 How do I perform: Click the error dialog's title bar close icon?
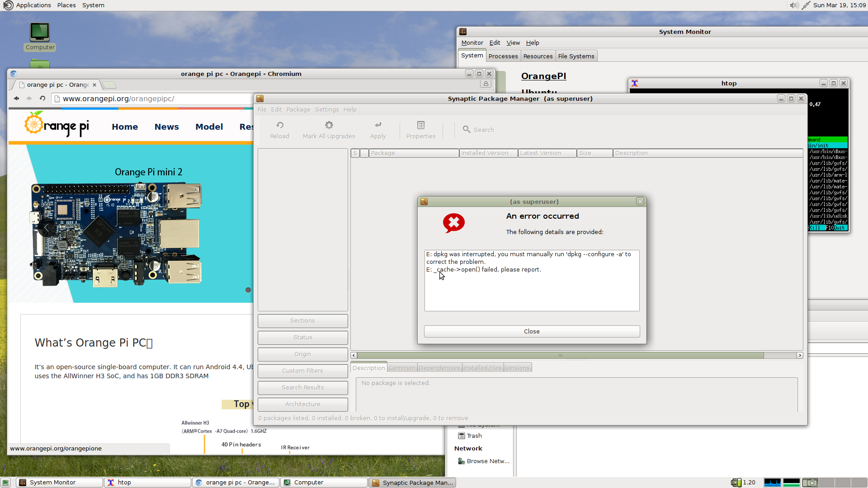(640, 202)
